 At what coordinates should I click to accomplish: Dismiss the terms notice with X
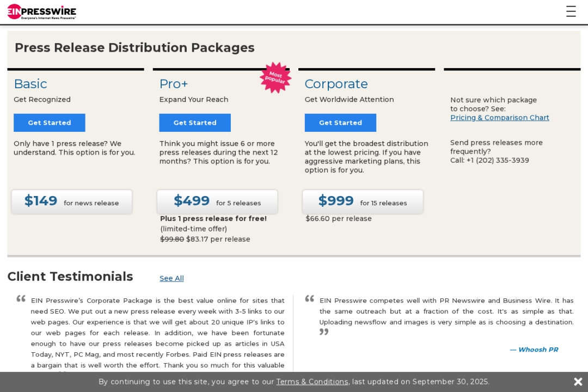click(578, 382)
